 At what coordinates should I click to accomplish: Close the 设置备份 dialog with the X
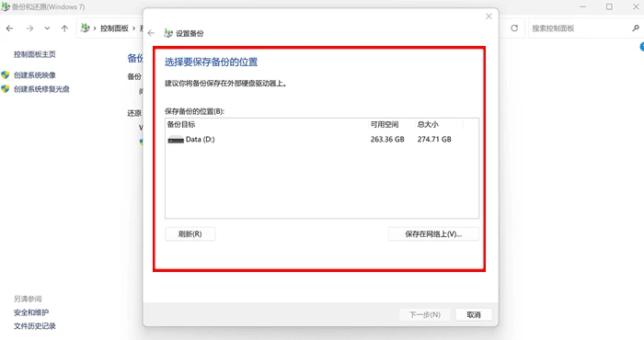489,17
